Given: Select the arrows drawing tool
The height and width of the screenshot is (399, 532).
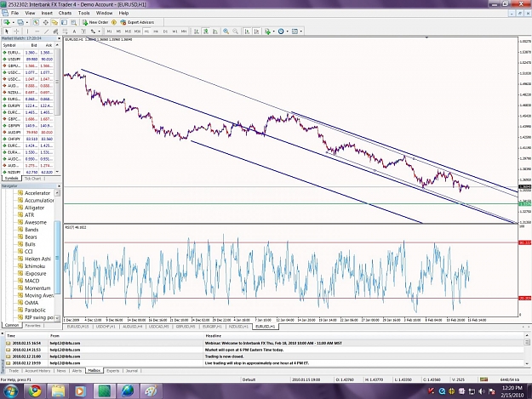Looking at the screenshot, I should (93, 31).
